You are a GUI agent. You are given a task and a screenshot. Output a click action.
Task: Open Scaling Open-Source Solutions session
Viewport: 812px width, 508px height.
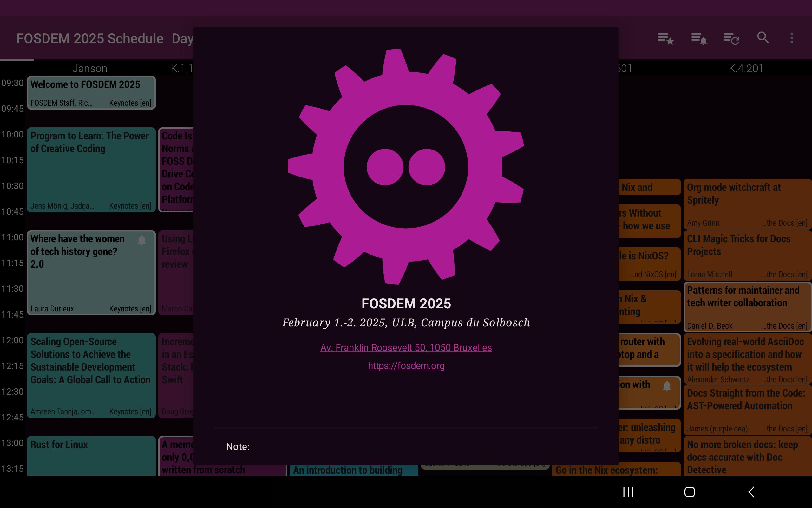(91, 376)
